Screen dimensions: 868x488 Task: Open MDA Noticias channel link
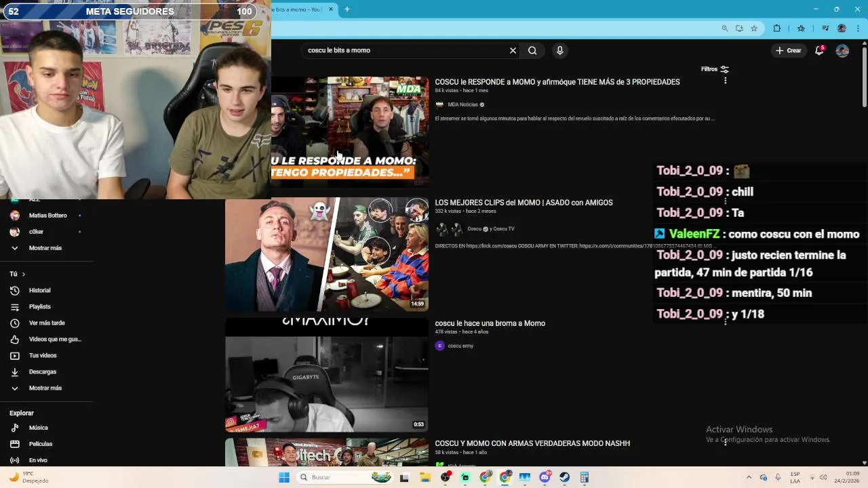tap(462, 104)
